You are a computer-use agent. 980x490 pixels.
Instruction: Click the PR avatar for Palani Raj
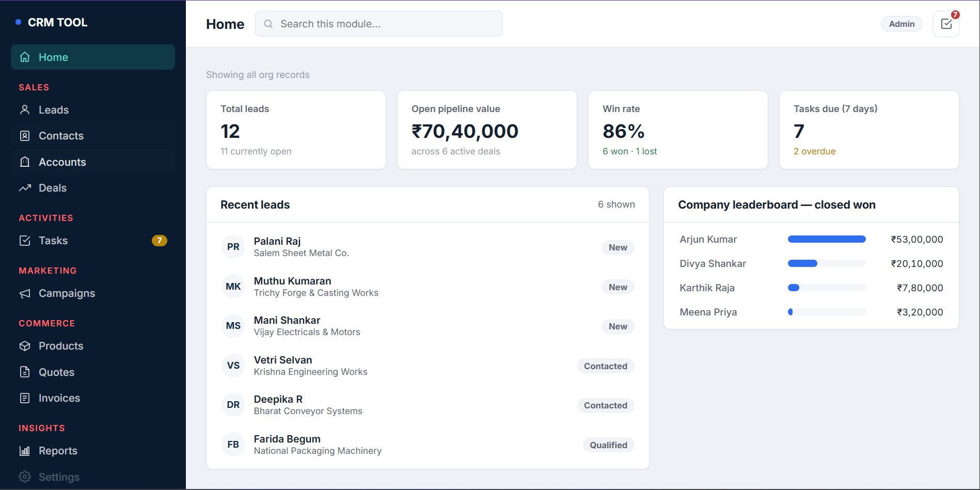(x=233, y=247)
